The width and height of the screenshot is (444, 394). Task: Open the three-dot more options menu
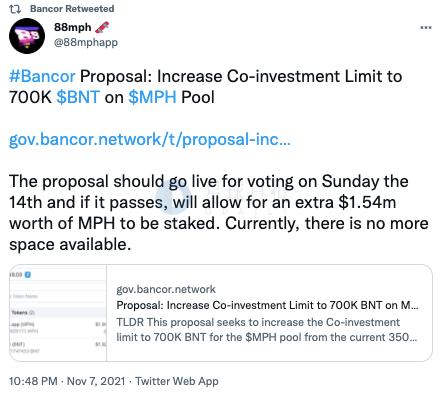[426, 28]
